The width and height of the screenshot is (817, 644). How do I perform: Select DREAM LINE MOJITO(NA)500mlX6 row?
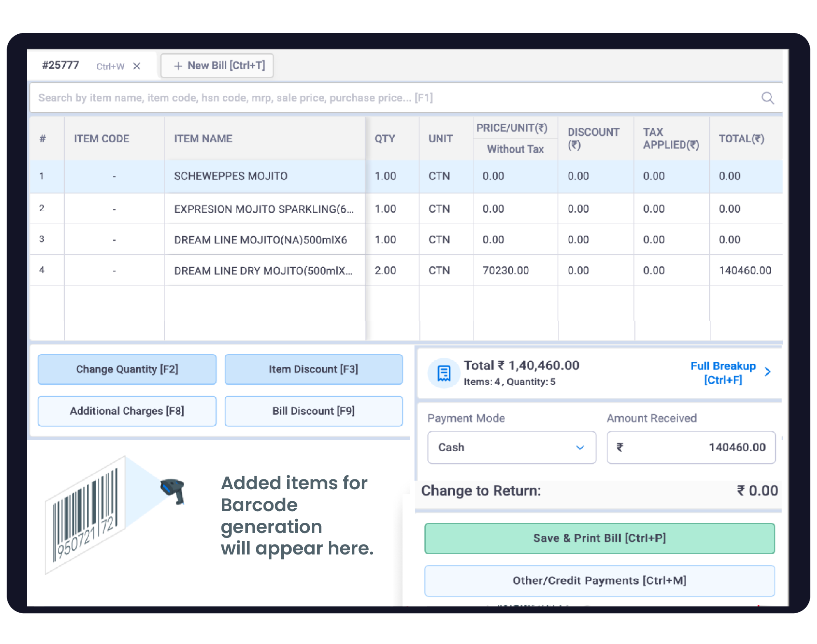pyautogui.click(x=406, y=240)
